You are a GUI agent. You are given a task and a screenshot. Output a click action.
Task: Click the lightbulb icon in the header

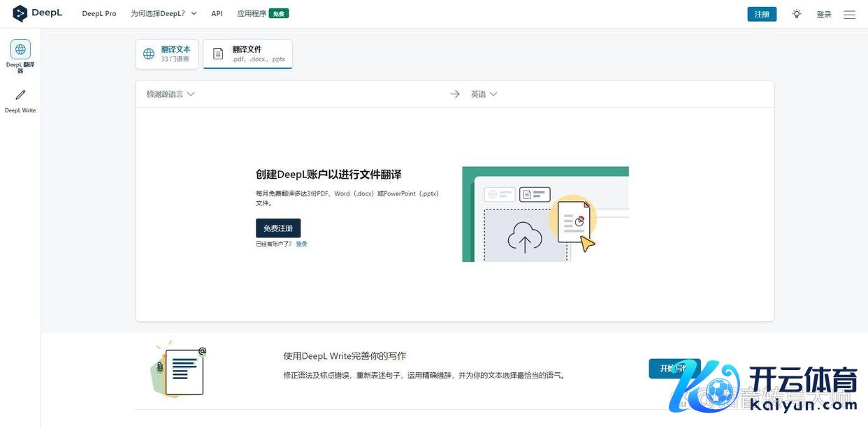pyautogui.click(x=797, y=14)
